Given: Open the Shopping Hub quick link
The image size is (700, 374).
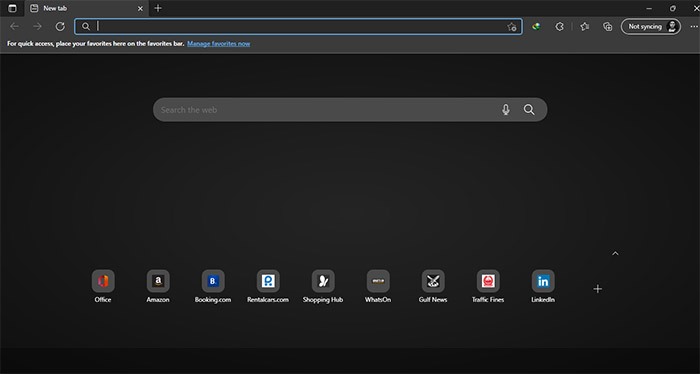Looking at the screenshot, I should 323,287.
